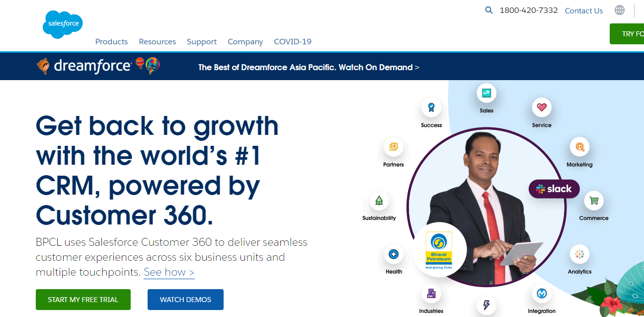Open the Company menu
This screenshot has width=644, height=317.
coord(245,42)
